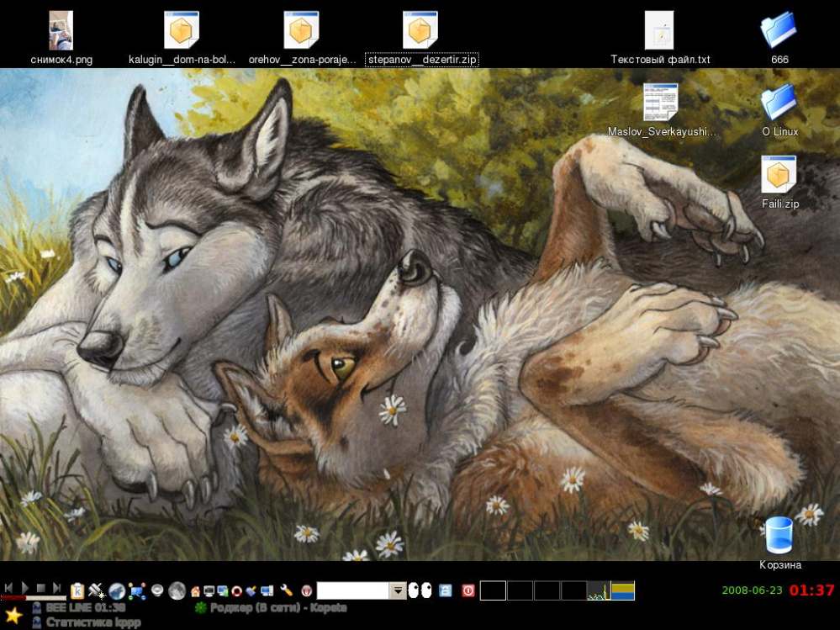Switch to the second virtual desktop
Image resolution: width=840 pixels, height=630 pixels.
(520, 590)
